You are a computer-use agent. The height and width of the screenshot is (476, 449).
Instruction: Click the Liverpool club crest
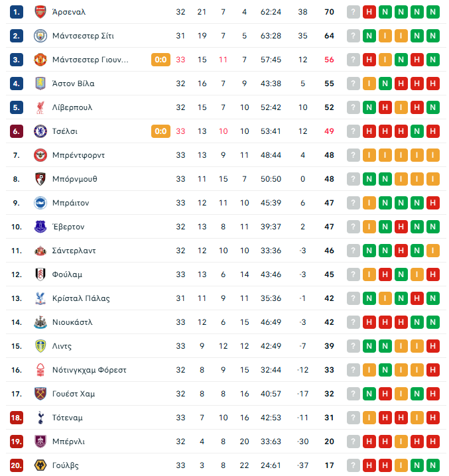40,107
